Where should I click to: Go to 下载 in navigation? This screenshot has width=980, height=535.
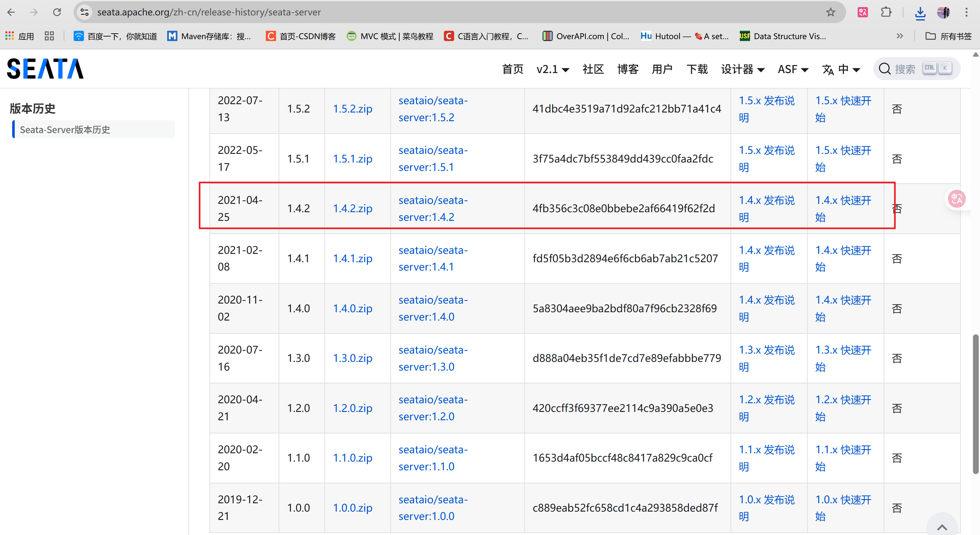697,69
